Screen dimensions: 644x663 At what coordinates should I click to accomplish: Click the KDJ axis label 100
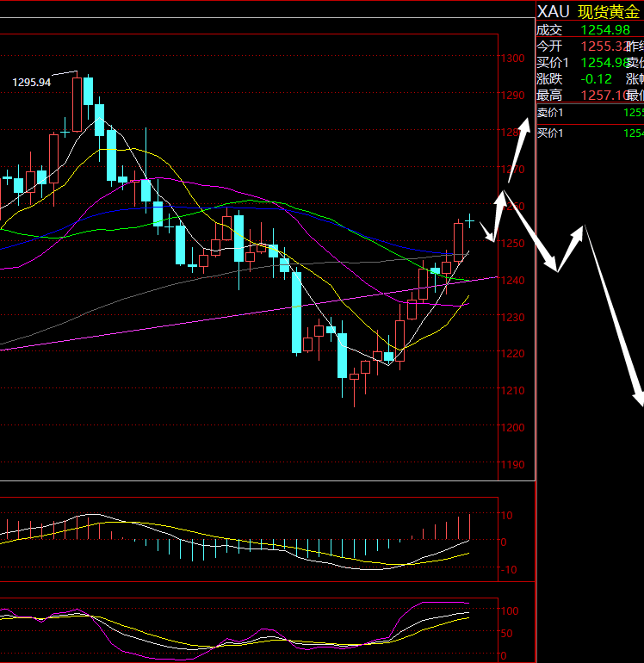click(x=510, y=611)
